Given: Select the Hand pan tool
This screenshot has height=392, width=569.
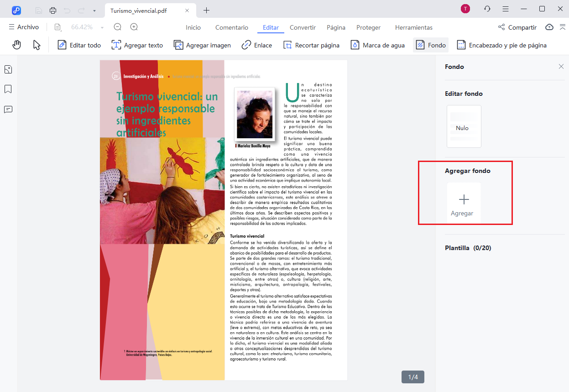Looking at the screenshot, I should coord(17,45).
